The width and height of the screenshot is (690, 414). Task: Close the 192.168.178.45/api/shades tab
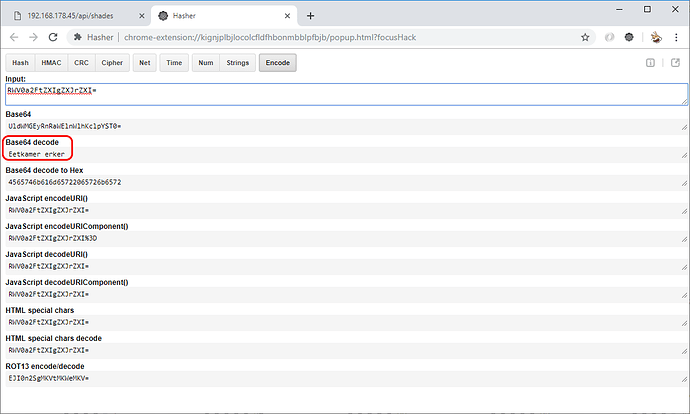142,16
